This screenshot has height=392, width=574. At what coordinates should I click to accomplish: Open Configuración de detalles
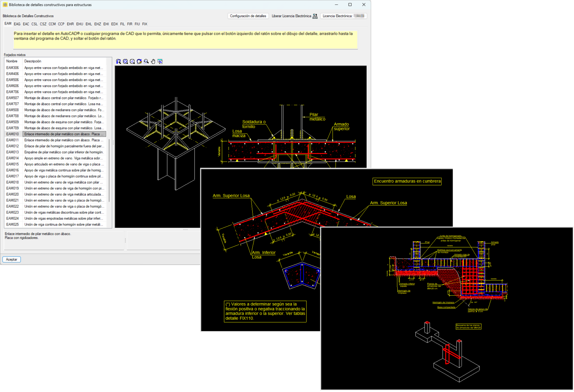pos(248,16)
